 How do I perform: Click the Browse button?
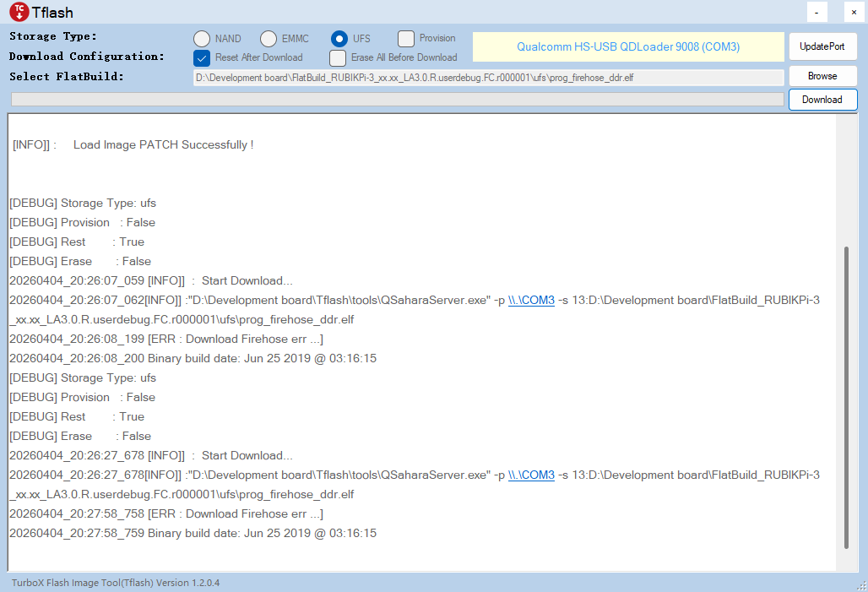point(822,76)
